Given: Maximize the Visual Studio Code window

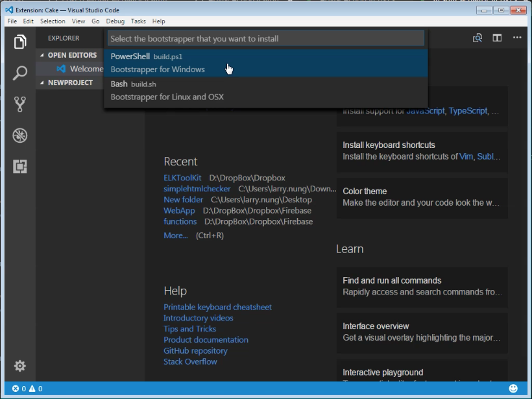Looking at the screenshot, I should (x=501, y=10).
